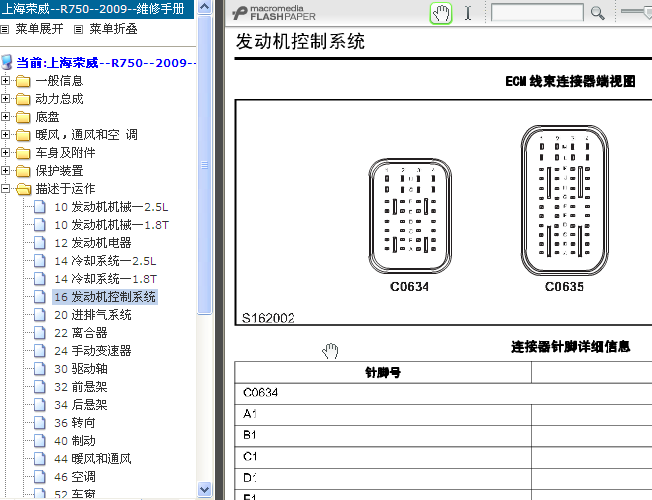The width and height of the screenshot is (652, 500).
Task: Click the page icon for 10 发动机机械—2.5L
Action: coord(40,207)
